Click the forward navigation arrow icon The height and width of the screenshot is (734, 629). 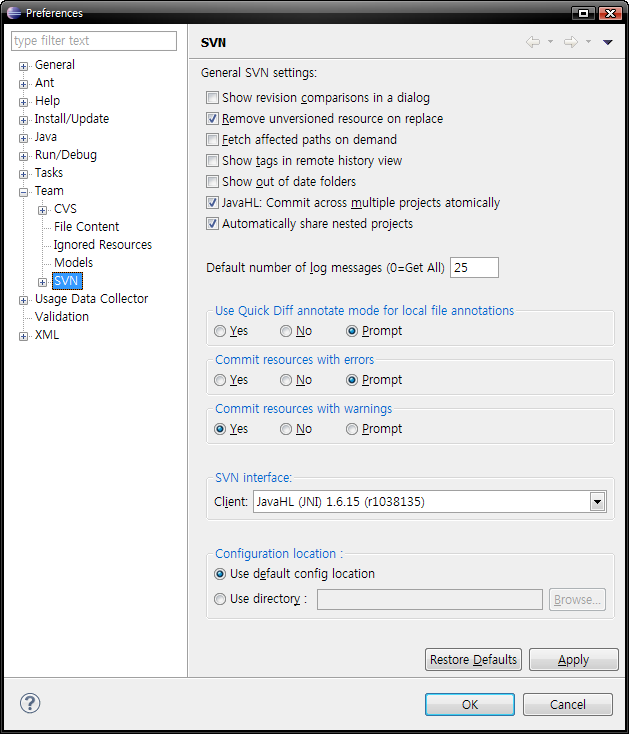pos(570,42)
